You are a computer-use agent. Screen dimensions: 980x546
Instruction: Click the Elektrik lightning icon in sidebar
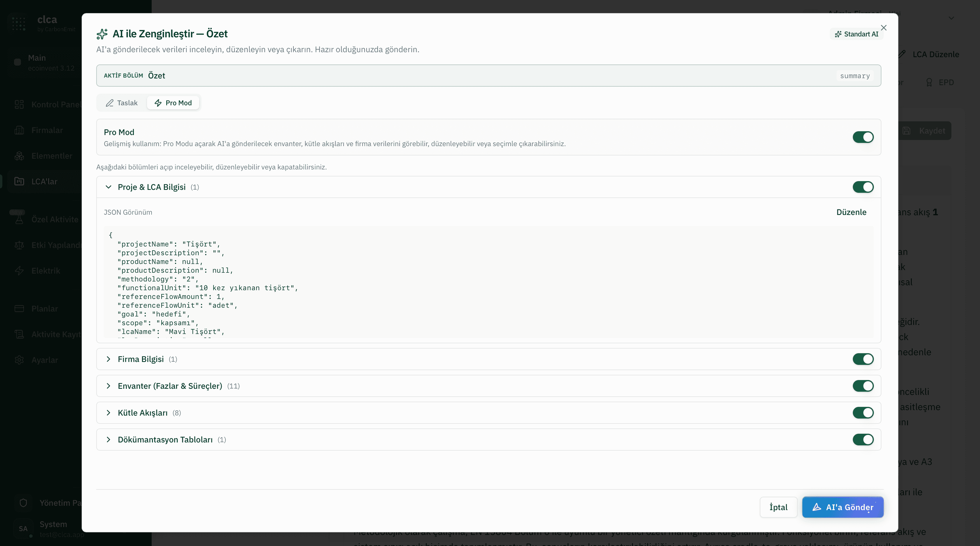[19, 271]
